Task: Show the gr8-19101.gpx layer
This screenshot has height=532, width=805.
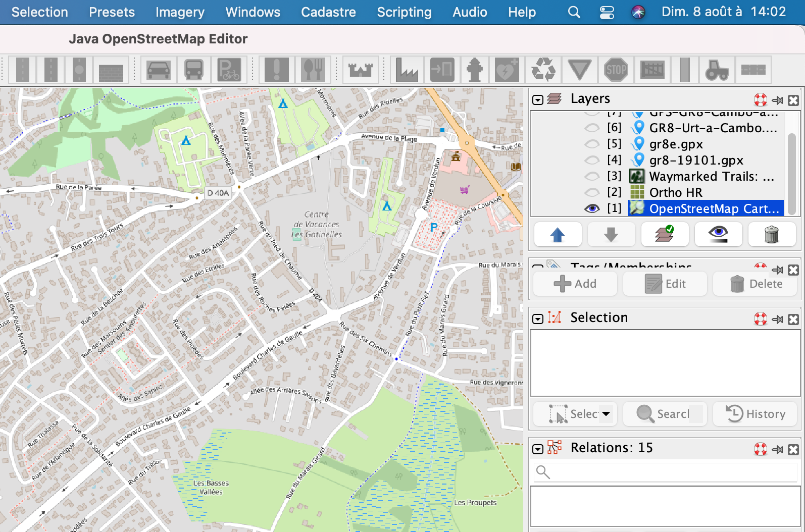Action: pyautogui.click(x=592, y=160)
